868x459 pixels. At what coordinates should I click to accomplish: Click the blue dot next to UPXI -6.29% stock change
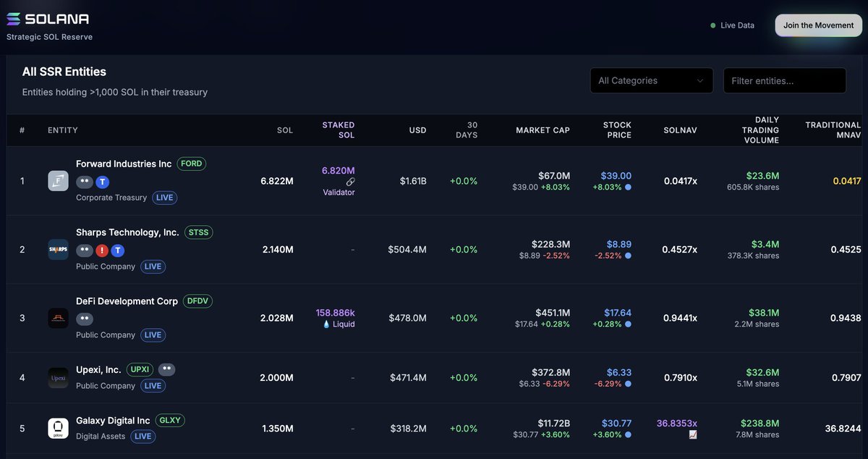tap(627, 384)
